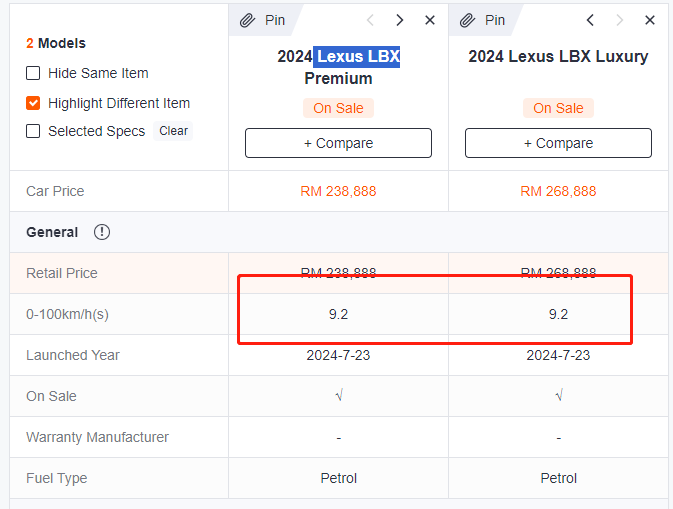The width and height of the screenshot is (673, 509).
Task: Click the 2024 Lexus LBX Premium title
Action: point(338,67)
